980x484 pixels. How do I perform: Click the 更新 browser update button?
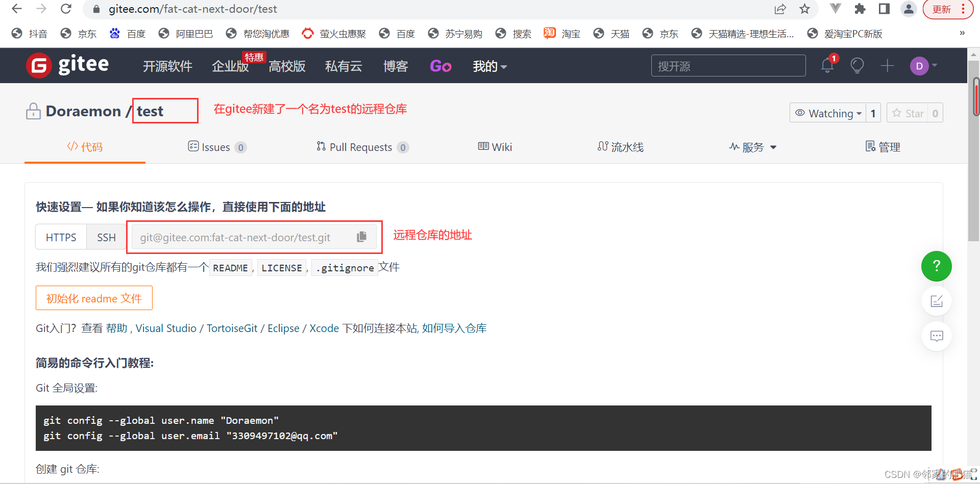[942, 9]
